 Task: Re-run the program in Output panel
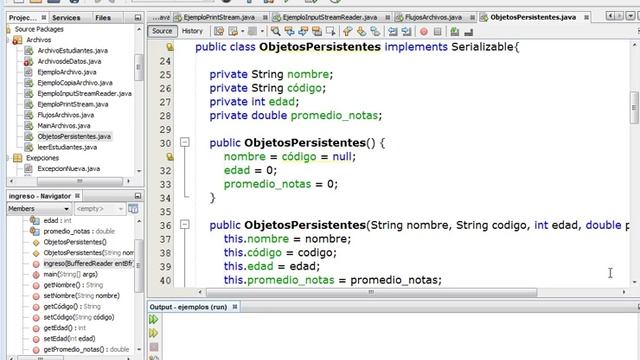153,319
